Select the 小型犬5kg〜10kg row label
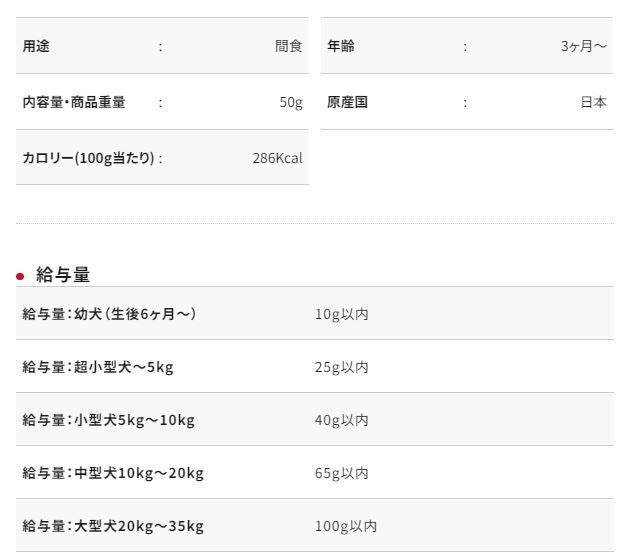 pos(109,420)
